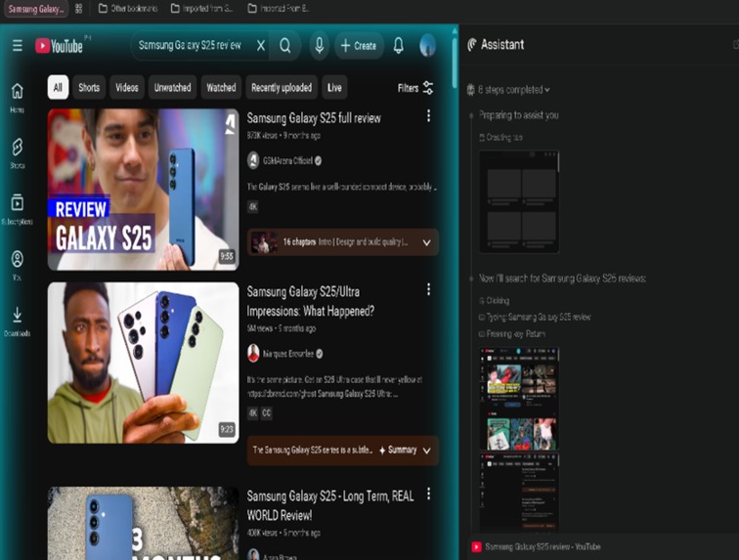Select the All filter chip
Screen dimensions: 739x560
58,87
